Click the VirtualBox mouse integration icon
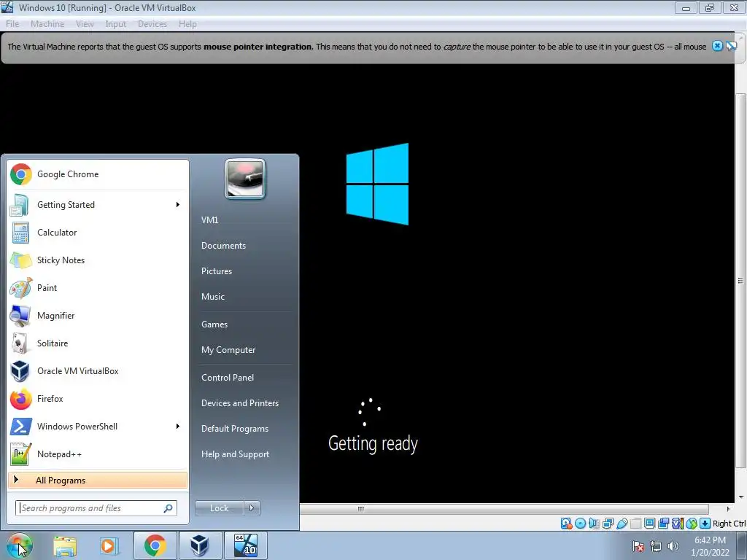 [x=692, y=524]
